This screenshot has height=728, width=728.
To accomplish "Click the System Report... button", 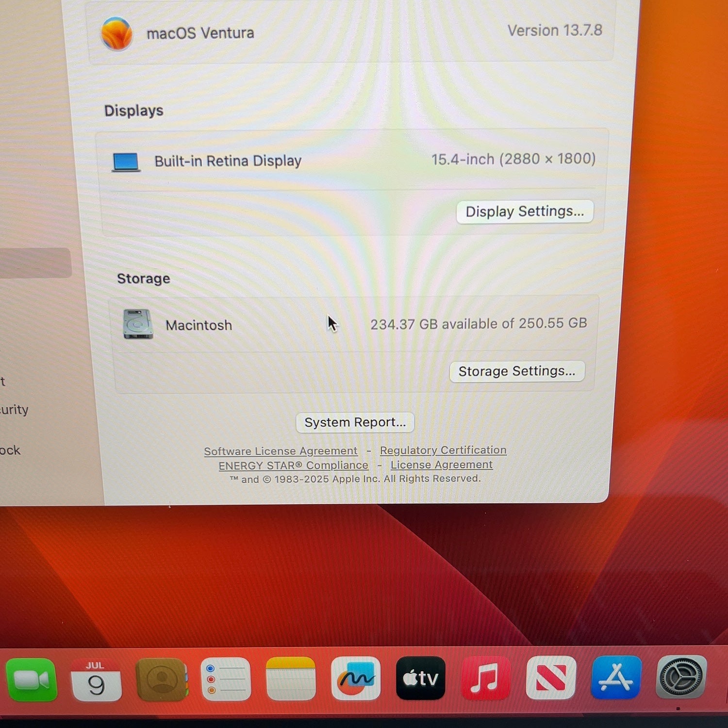I will coord(355,422).
